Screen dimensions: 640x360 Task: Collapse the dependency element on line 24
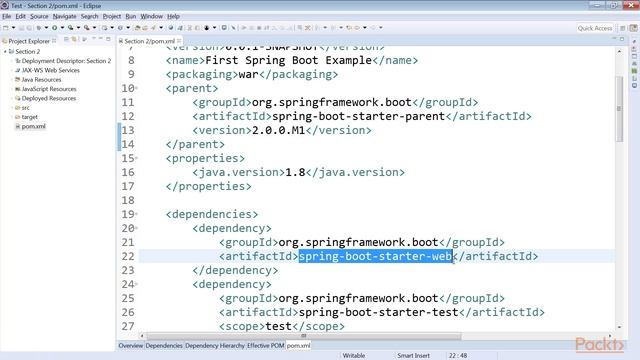(x=136, y=284)
